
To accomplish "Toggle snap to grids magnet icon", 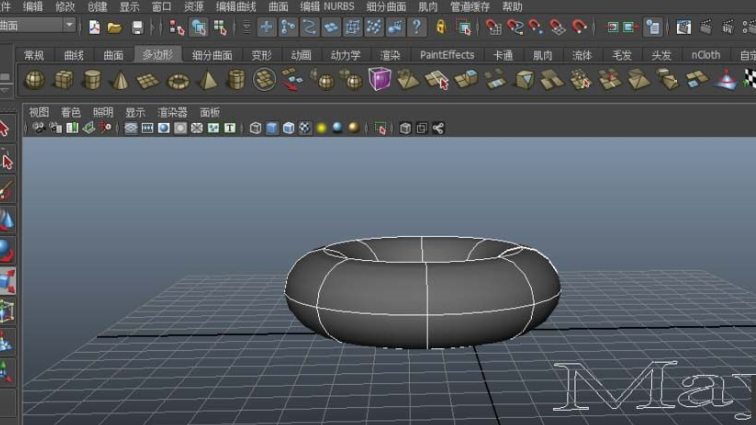I will (492, 27).
